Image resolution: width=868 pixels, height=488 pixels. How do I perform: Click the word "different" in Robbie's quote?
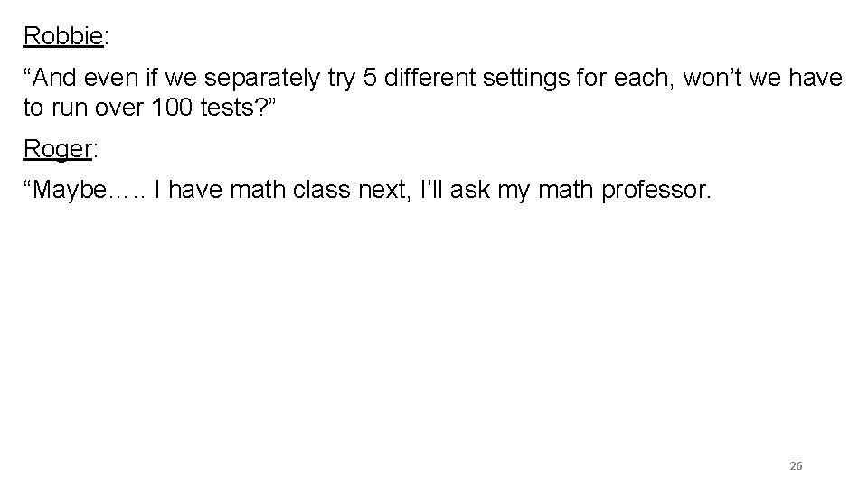pyautogui.click(x=422, y=80)
